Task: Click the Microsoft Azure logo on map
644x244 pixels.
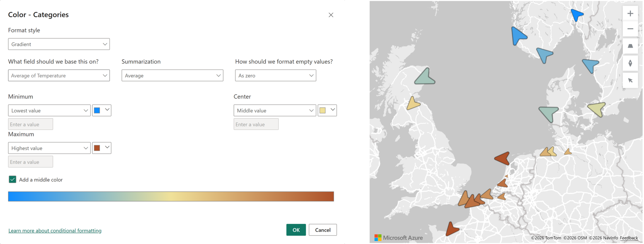Action: (x=398, y=238)
